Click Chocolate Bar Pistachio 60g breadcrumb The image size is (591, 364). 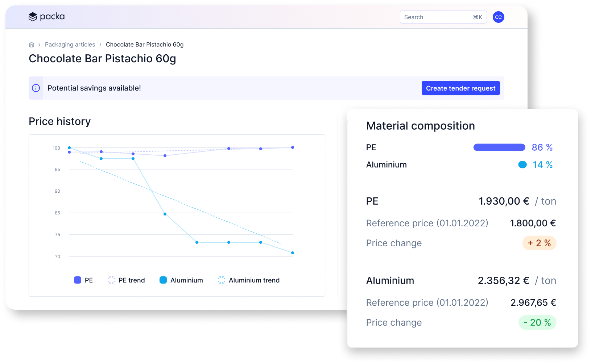click(x=145, y=45)
